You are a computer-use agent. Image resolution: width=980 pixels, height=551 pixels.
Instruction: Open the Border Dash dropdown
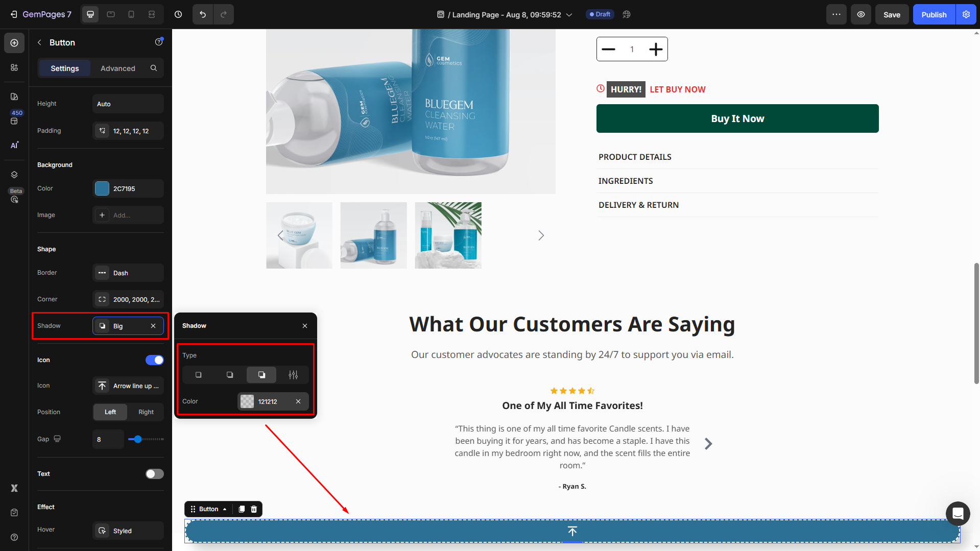pos(128,273)
